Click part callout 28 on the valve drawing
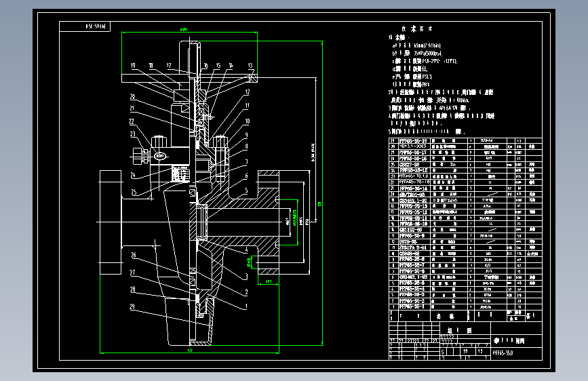588x381 pixels. pos(132,289)
